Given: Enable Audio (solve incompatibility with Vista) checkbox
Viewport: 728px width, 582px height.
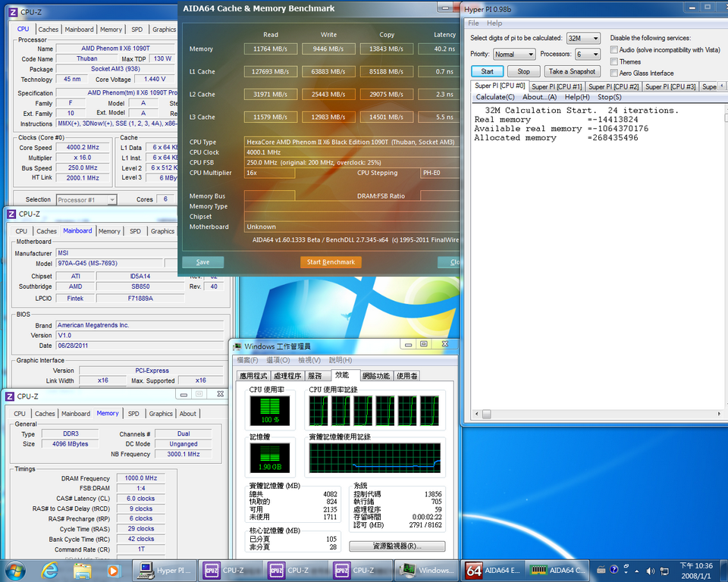Looking at the screenshot, I should [613, 50].
